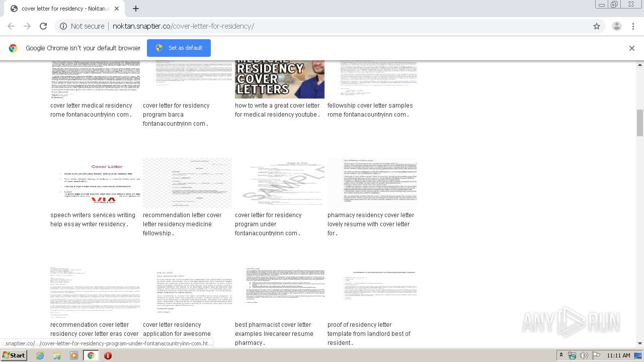Open the fellowship cover letter samples thumbnail
This screenshot has height=362, width=644.
[x=372, y=79]
